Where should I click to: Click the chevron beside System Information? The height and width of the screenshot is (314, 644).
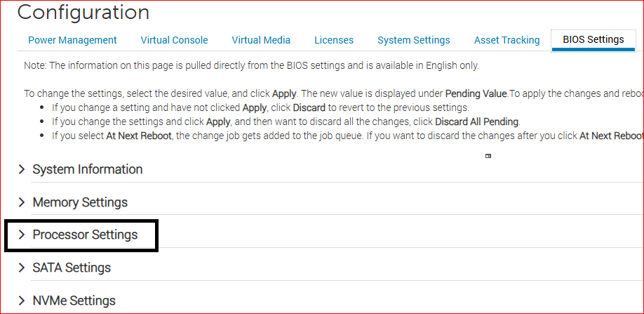coord(22,169)
